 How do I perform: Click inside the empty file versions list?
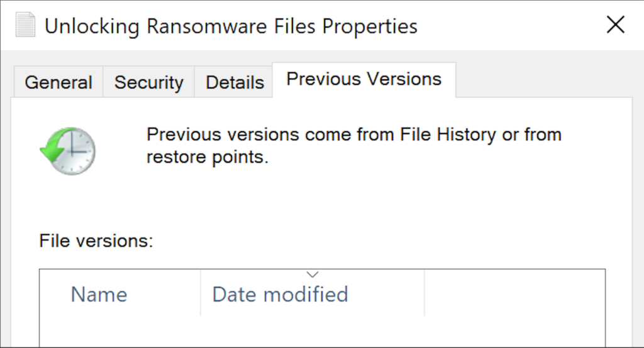tap(322, 332)
